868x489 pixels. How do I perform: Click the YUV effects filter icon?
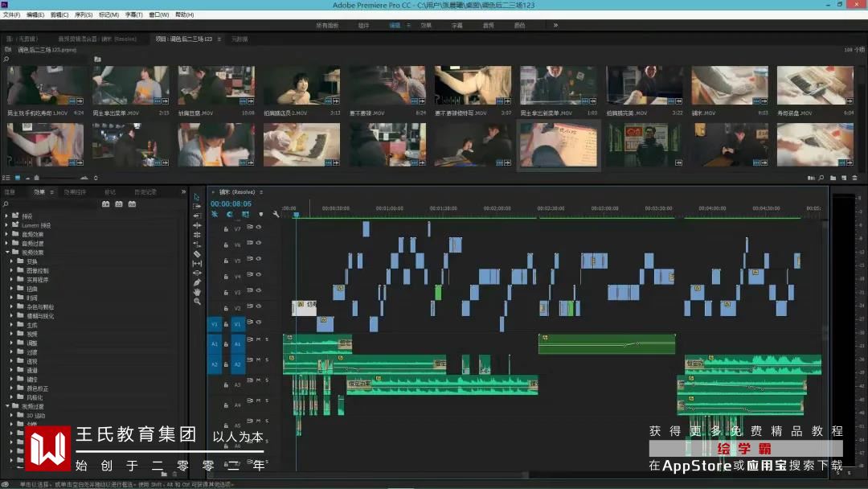(132, 203)
